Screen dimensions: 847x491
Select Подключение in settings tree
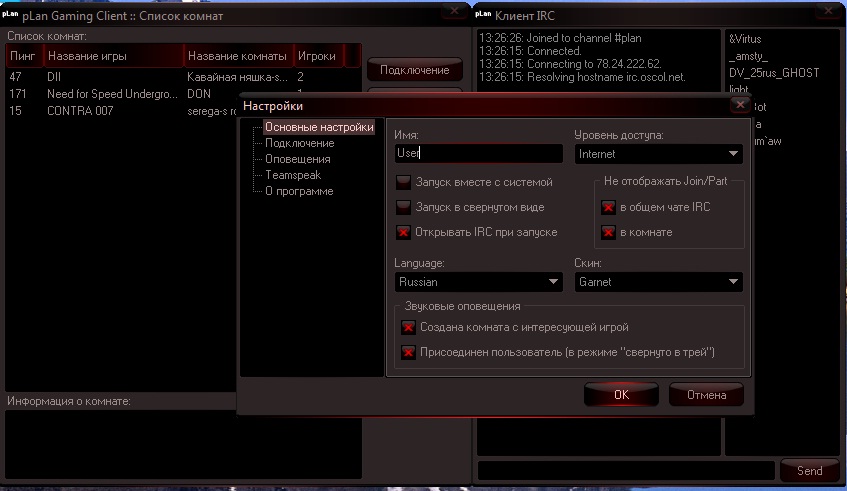click(x=299, y=143)
